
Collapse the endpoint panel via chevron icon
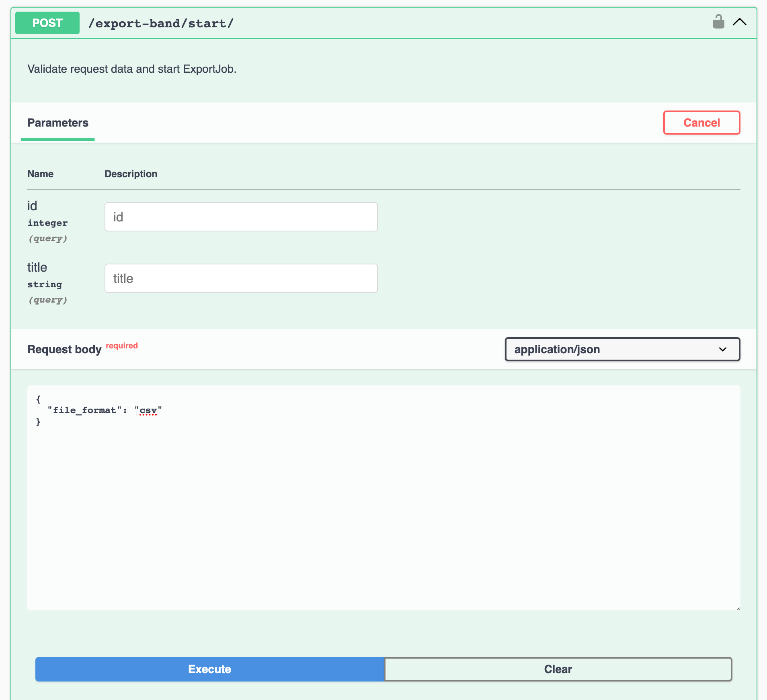pos(740,23)
